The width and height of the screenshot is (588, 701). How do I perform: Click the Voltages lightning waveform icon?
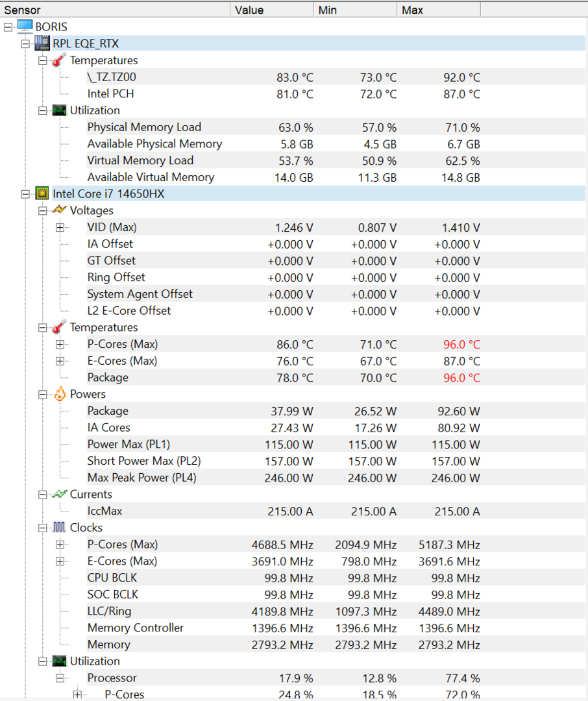(59, 210)
